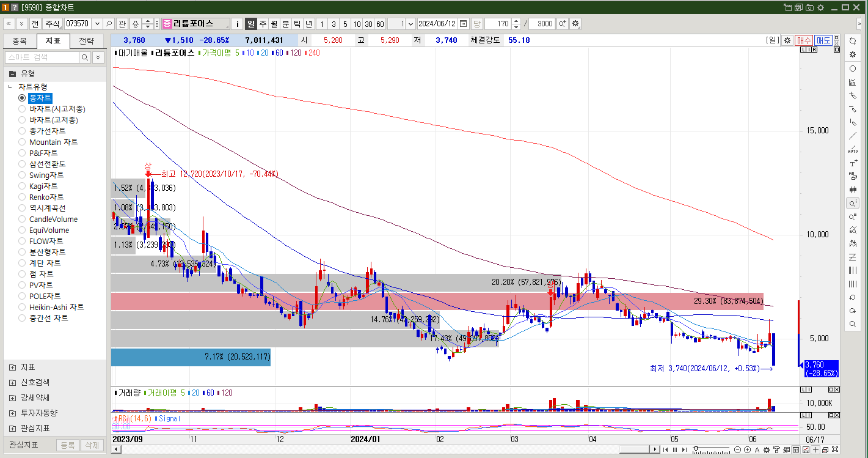Click the pause playback control
Screen dimensions: 868x458
(x=674, y=450)
